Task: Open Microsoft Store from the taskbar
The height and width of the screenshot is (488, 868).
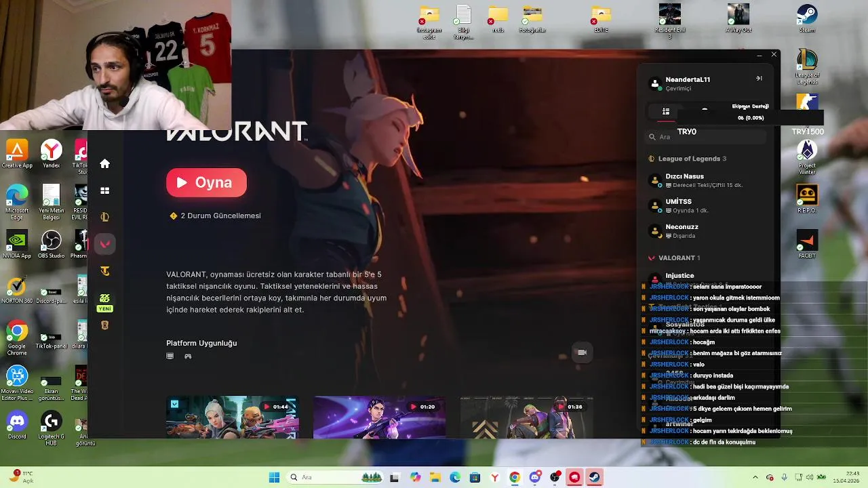Action: click(x=475, y=477)
